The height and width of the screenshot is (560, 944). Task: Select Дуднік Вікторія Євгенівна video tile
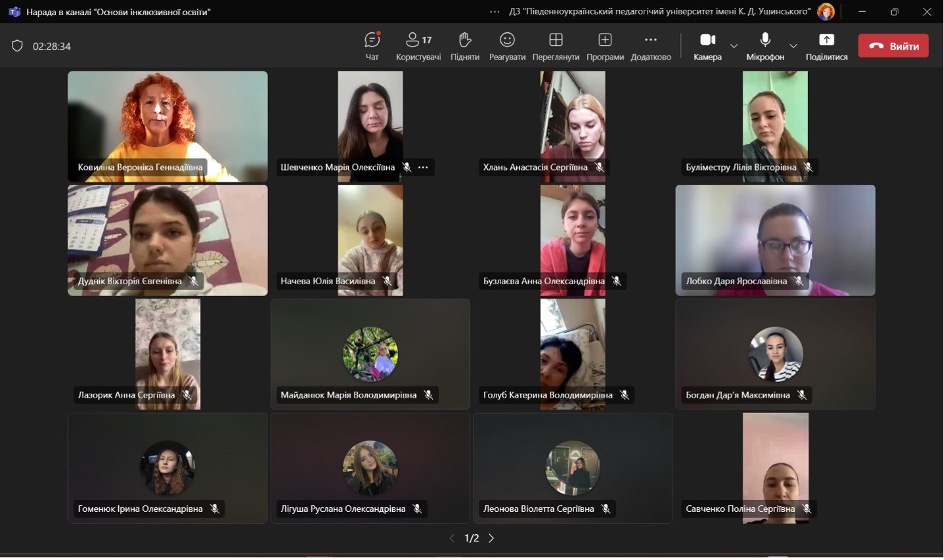(x=168, y=240)
